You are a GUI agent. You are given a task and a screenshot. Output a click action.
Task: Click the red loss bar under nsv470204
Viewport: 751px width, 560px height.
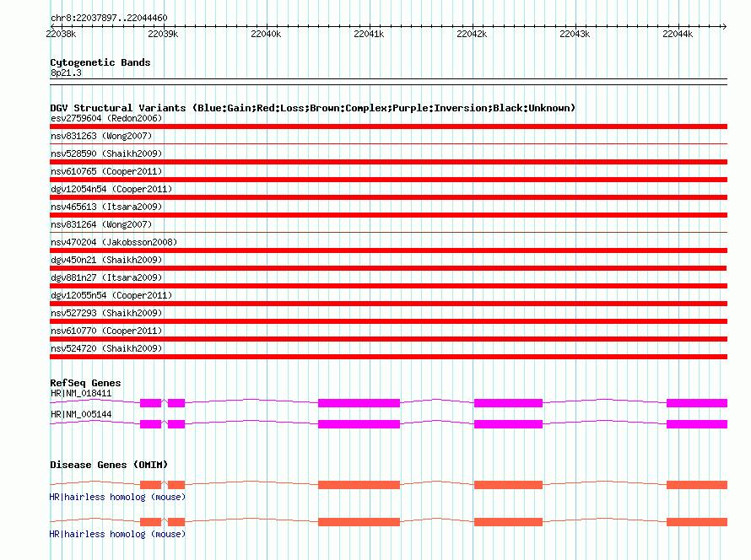[x=388, y=250]
